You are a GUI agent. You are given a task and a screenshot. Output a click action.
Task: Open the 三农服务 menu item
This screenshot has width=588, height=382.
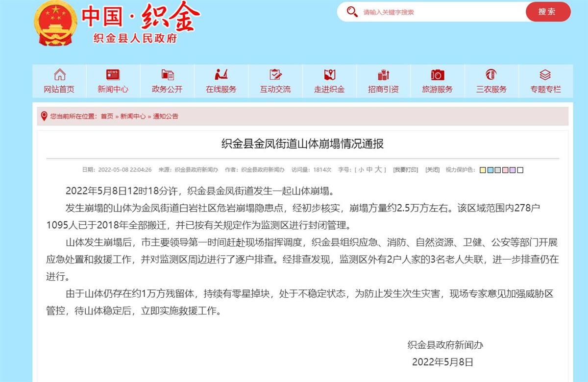point(491,89)
